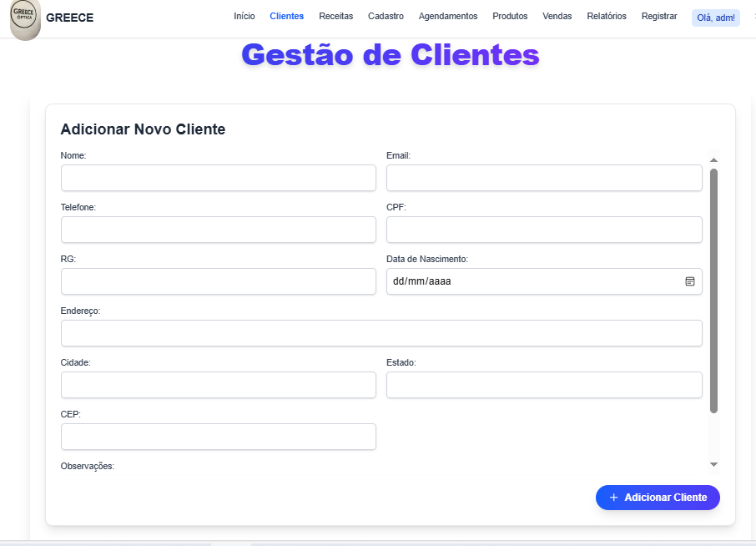Image resolution: width=756 pixels, height=546 pixels.
Task: Select Agendamentos in the navigation
Action: pyautogui.click(x=447, y=15)
